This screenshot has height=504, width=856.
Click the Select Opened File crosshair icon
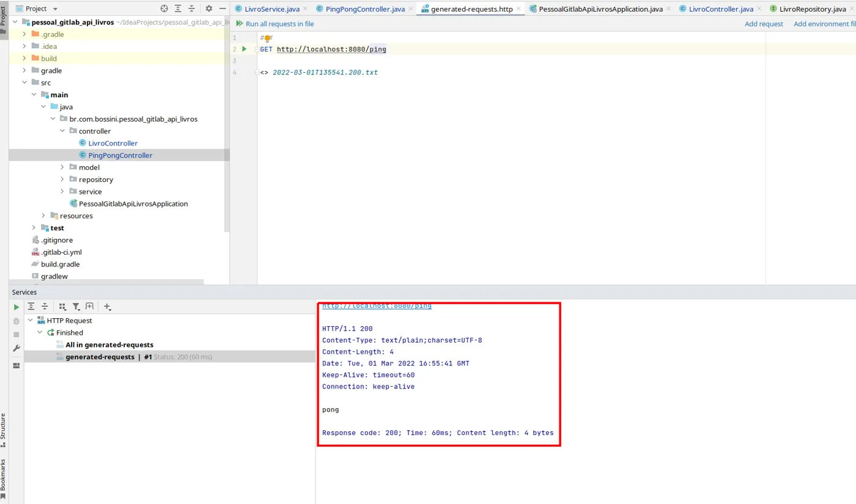tap(164, 9)
